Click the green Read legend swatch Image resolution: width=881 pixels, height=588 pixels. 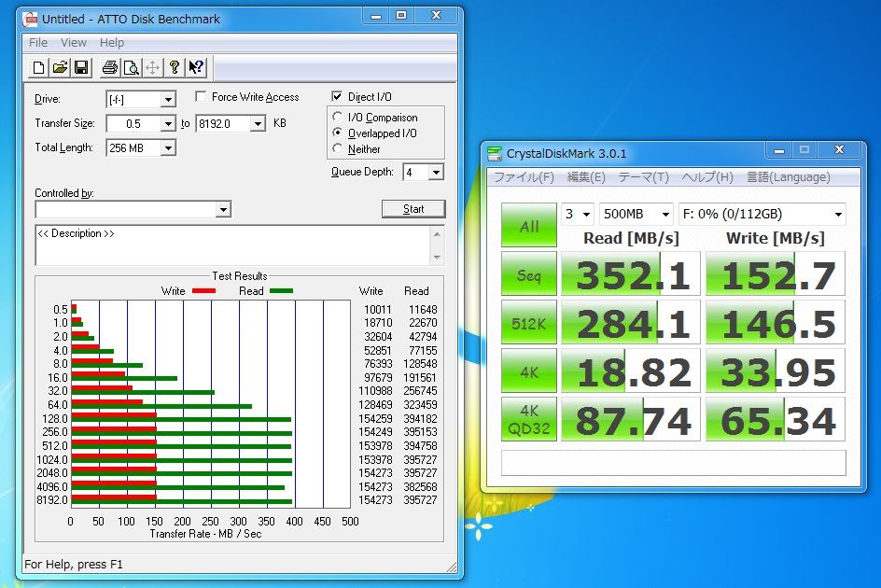point(281,291)
